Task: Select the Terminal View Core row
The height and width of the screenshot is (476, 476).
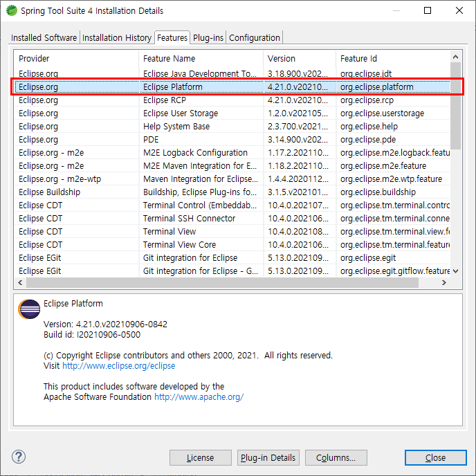Action: [232, 245]
